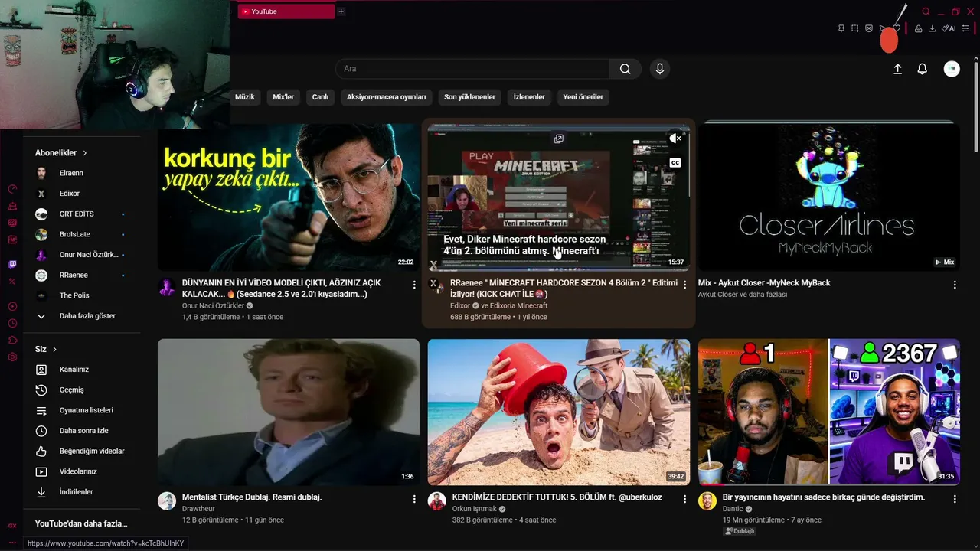Screen dimensions: 980x551
Task: Open options menu for Dantic streamer video
Action: pyautogui.click(x=955, y=499)
